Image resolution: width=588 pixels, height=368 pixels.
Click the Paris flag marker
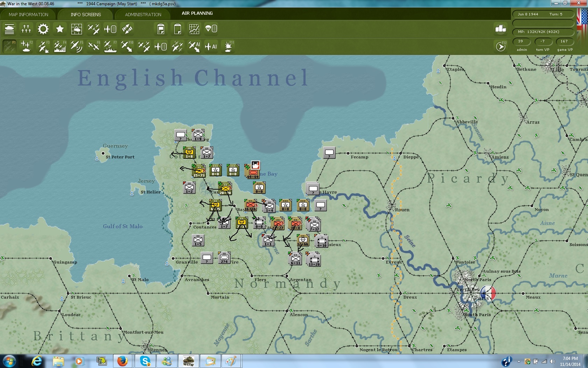point(488,293)
